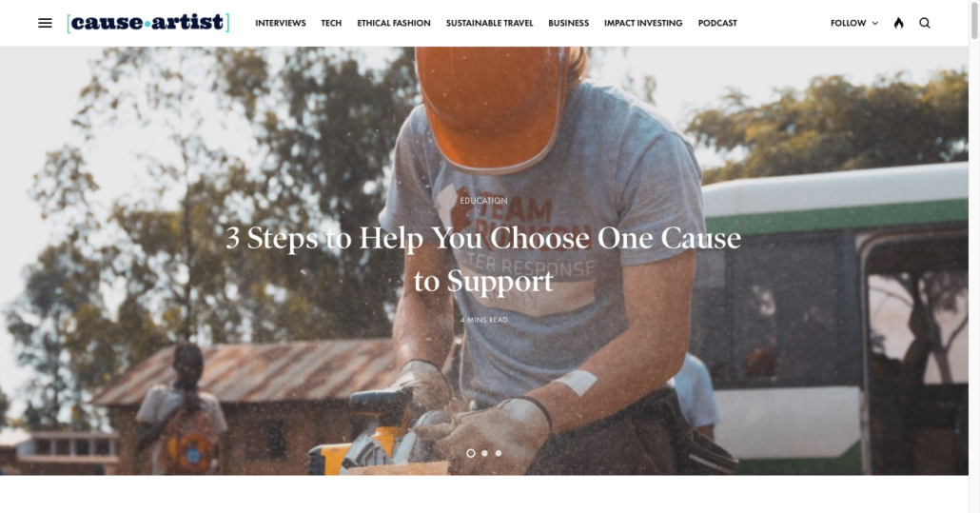Open the Interviews menu item
980x513 pixels.
pyautogui.click(x=281, y=23)
